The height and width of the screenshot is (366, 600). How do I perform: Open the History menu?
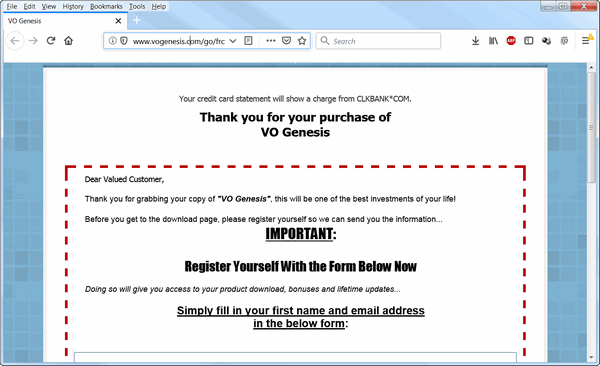pos(73,7)
